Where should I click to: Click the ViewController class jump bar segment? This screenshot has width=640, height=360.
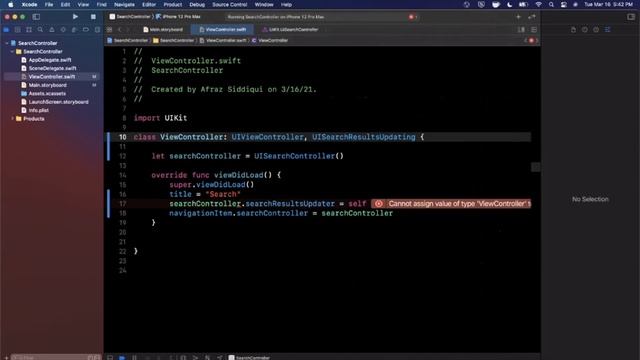[270, 40]
